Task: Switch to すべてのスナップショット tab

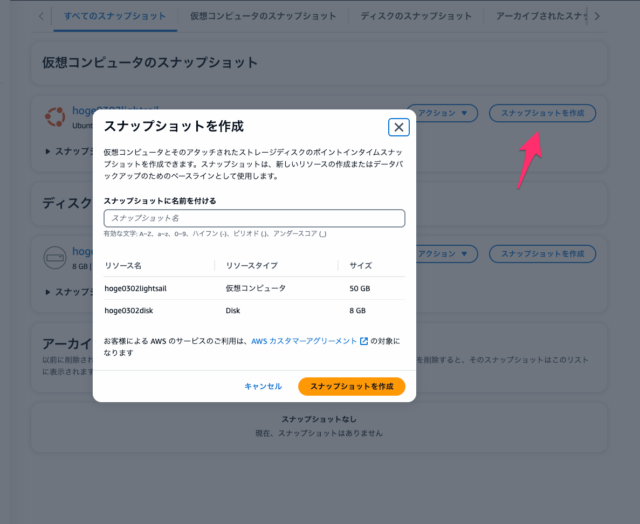Action: [115, 16]
